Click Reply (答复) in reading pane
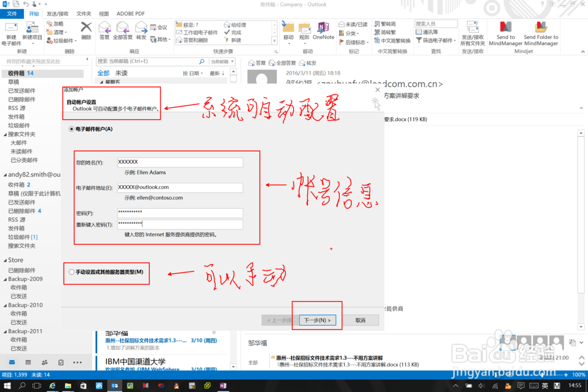 (258, 63)
